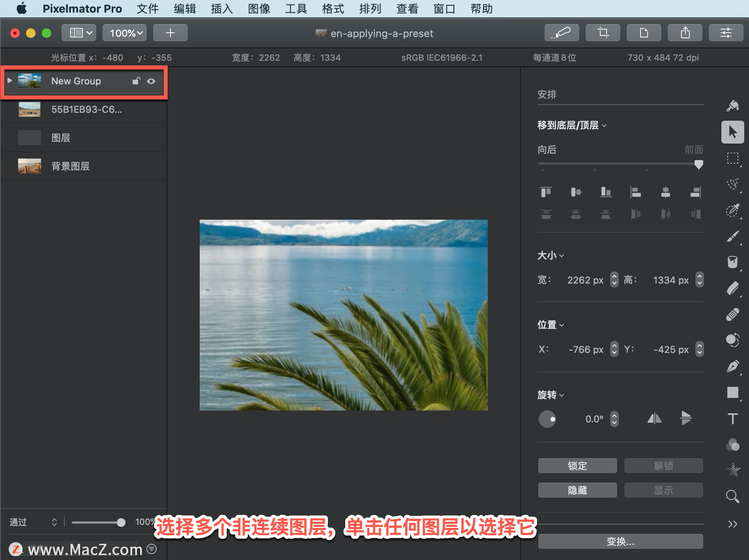Click the 锁定 button
This screenshot has height=560, width=749.
click(577, 466)
